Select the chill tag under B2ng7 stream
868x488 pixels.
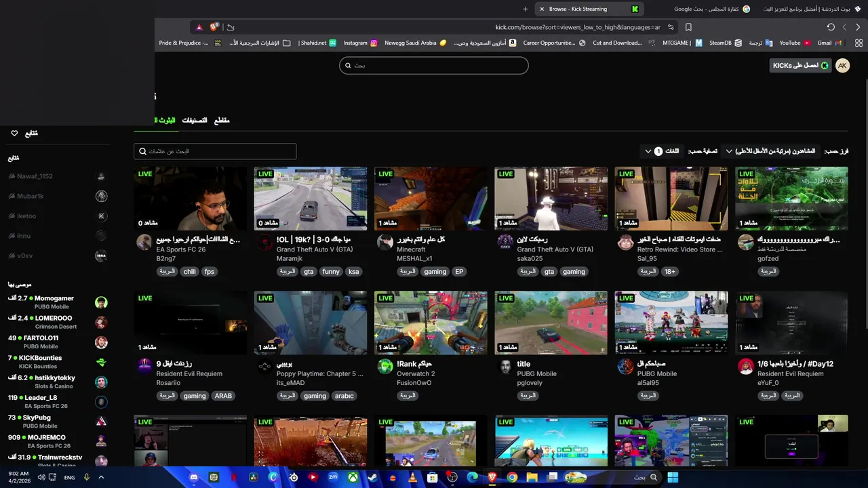pyautogui.click(x=189, y=272)
